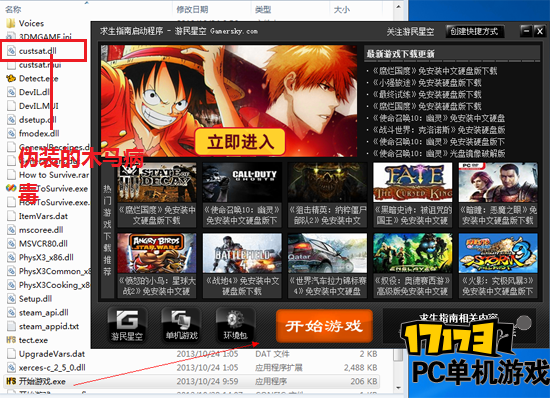Select the Voices folder icon
The width and height of the screenshot is (550, 398).
(11, 23)
